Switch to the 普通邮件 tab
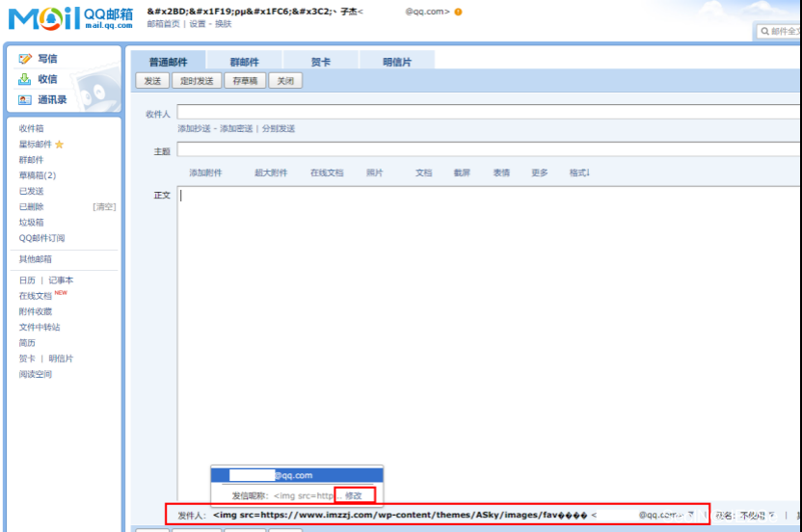 [169, 62]
